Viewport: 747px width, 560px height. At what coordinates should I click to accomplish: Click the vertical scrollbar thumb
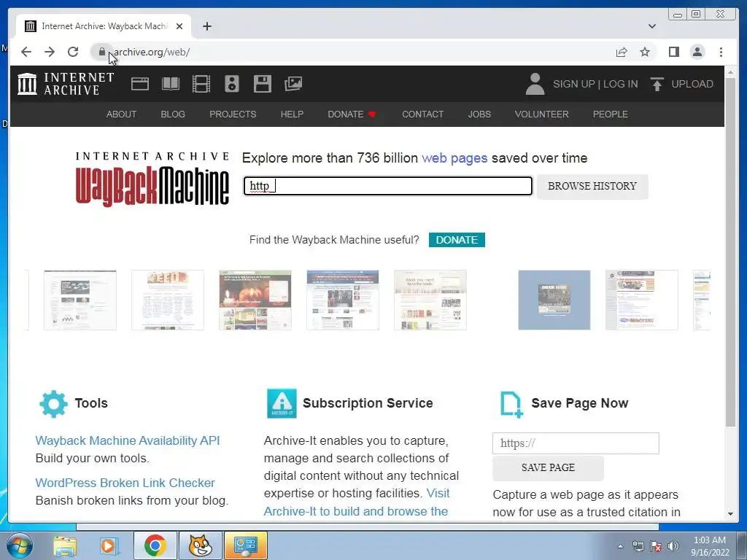(x=730, y=252)
